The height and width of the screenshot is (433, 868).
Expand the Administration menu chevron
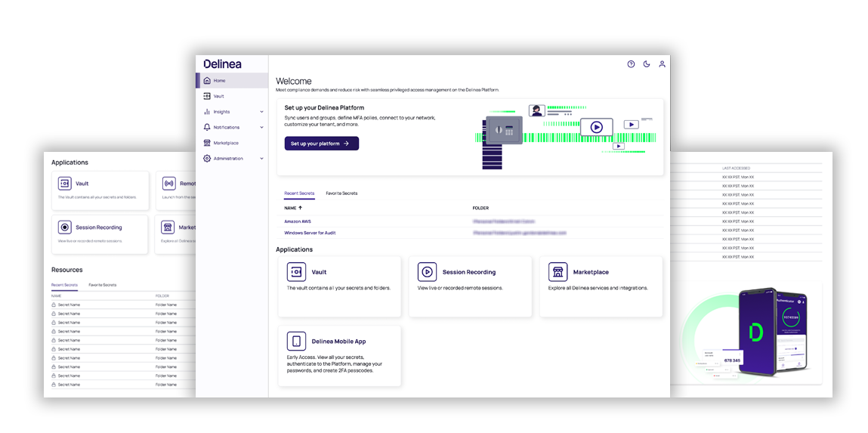pyautogui.click(x=261, y=159)
